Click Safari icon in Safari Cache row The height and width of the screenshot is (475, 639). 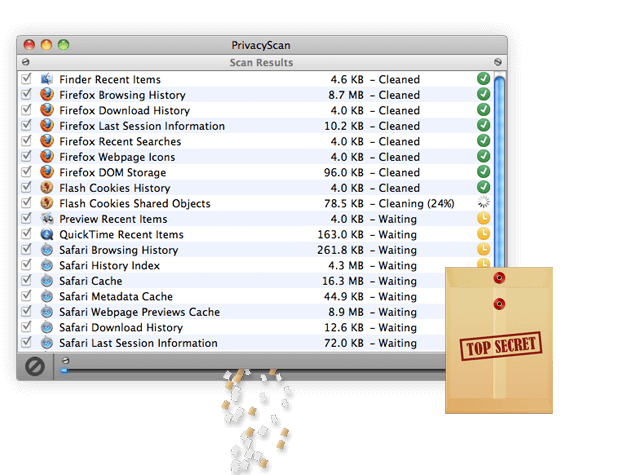point(47,280)
